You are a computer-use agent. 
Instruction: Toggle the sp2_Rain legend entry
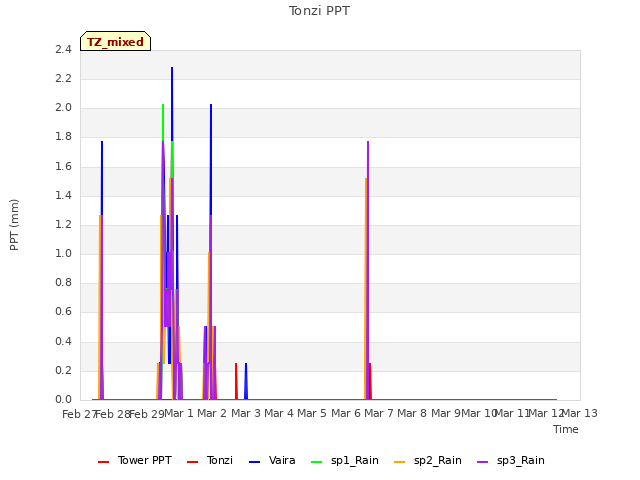pyautogui.click(x=427, y=460)
